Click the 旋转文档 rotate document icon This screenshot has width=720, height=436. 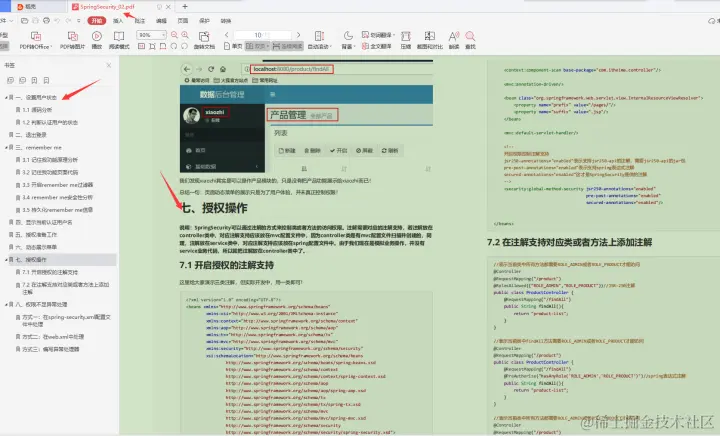[204, 36]
